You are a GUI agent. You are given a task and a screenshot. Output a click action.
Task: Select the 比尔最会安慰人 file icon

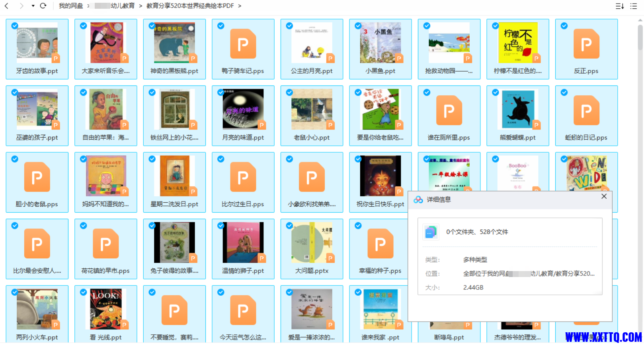click(x=37, y=243)
